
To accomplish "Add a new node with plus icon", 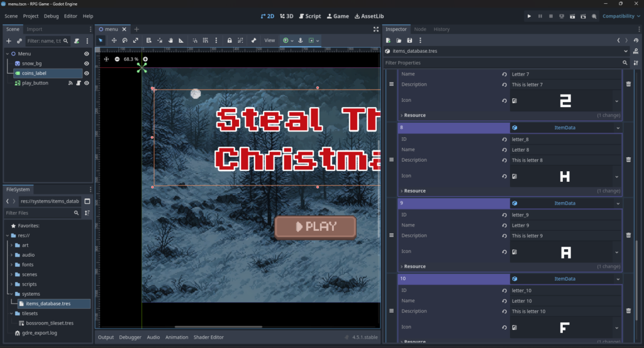I will click(x=9, y=41).
